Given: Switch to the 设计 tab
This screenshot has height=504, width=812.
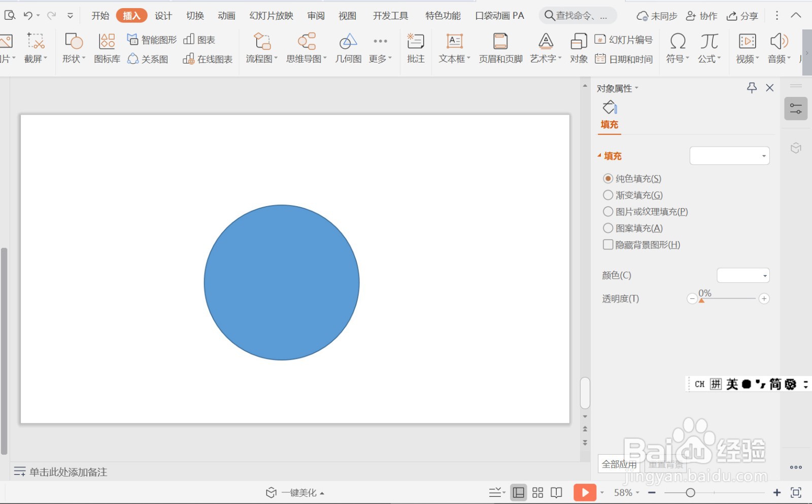Looking at the screenshot, I should [x=163, y=16].
